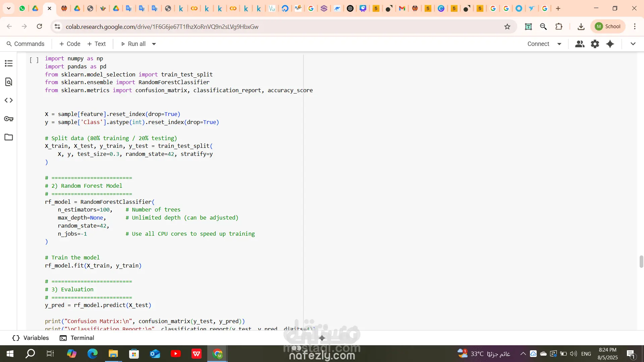
Task: Bookmark this page with the star icon
Action: point(507,26)
